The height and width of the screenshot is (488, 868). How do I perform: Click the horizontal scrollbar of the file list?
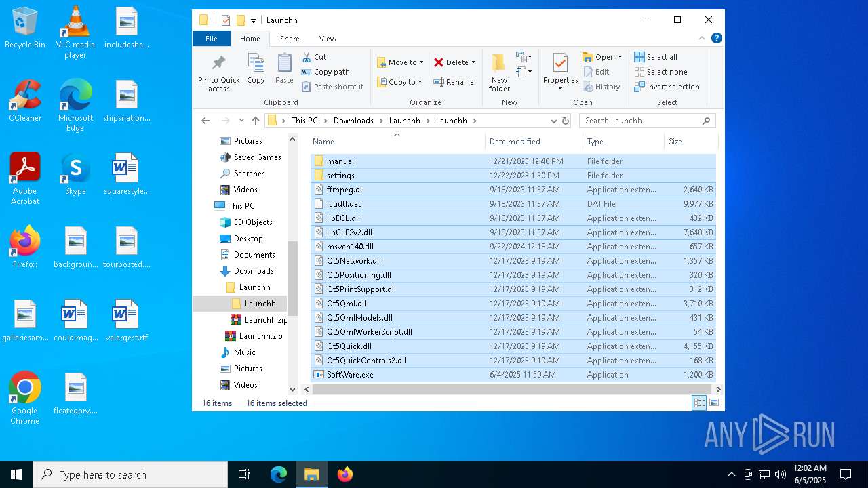coord(512,390)
